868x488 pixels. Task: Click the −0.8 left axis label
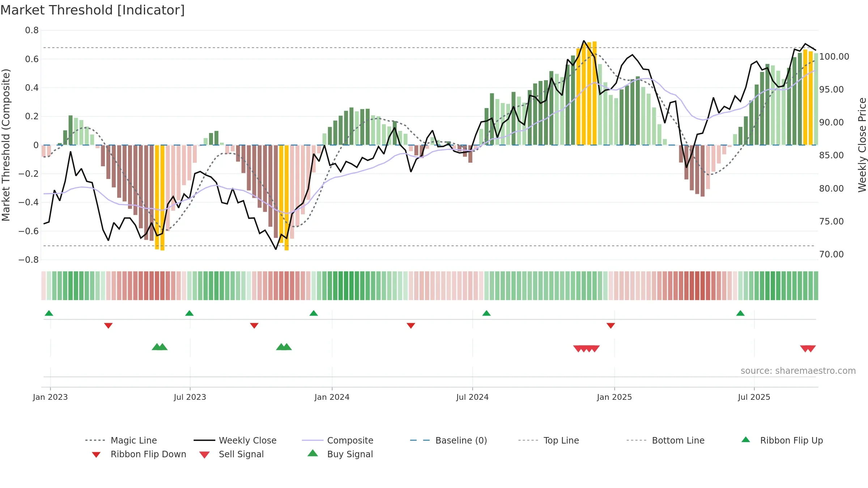coord(29,260)
